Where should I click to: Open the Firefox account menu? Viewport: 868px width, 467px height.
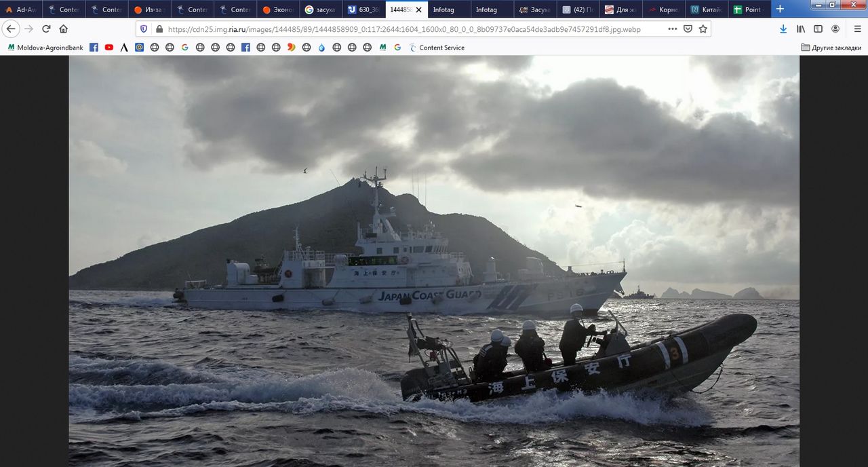(835, 29)
